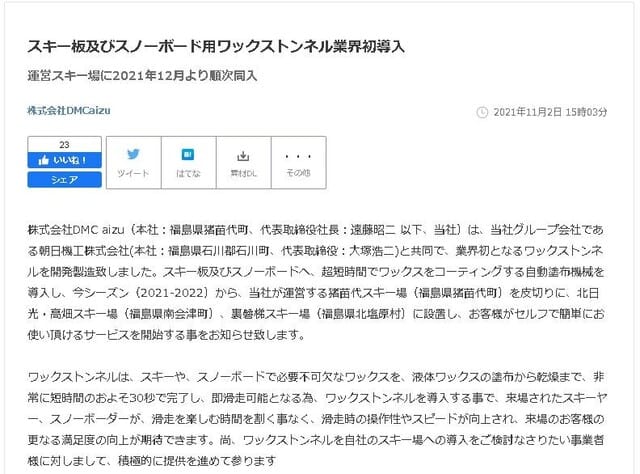Click the 素材DL download label
This screenshot has width=640, height=474.
click(x=242, y=173)
